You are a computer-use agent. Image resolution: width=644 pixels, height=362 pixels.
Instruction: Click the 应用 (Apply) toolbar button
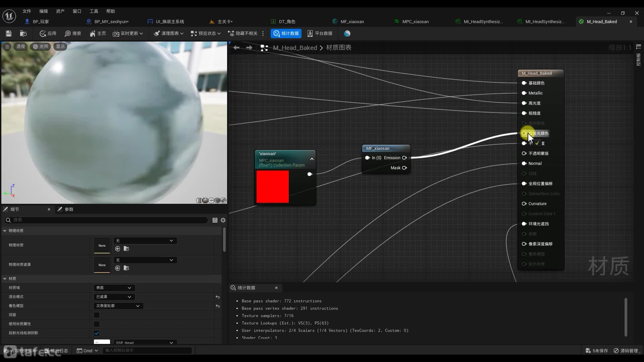click(48, 34)
